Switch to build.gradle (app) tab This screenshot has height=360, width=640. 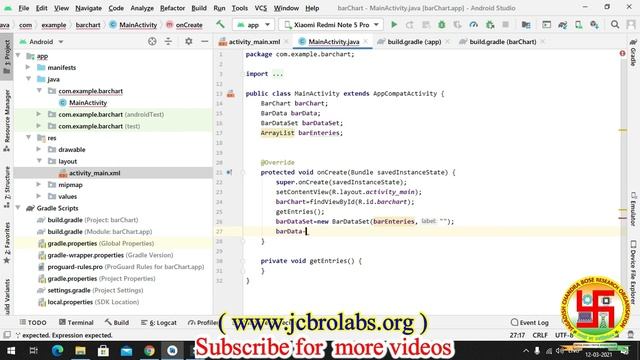click(414, 42)
